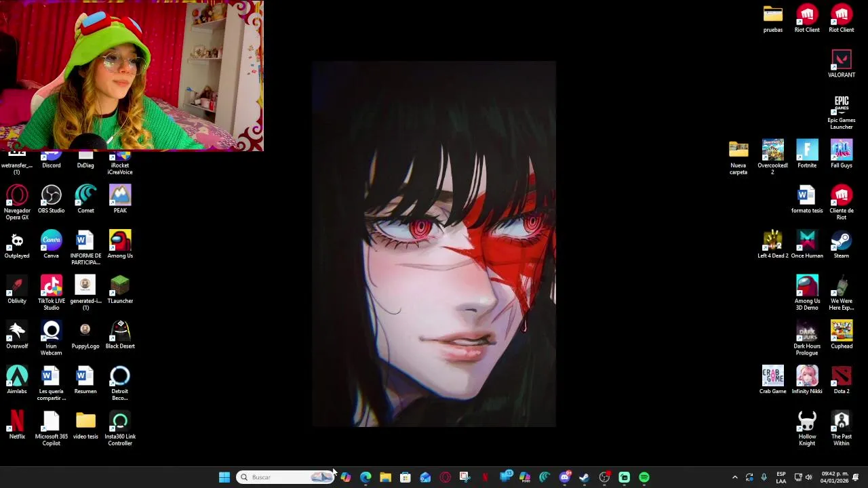Image resolution: width=868 pixels, height=488 pixels.
Task: Select the Resumen Word document
Action: (x=85, y=380)
